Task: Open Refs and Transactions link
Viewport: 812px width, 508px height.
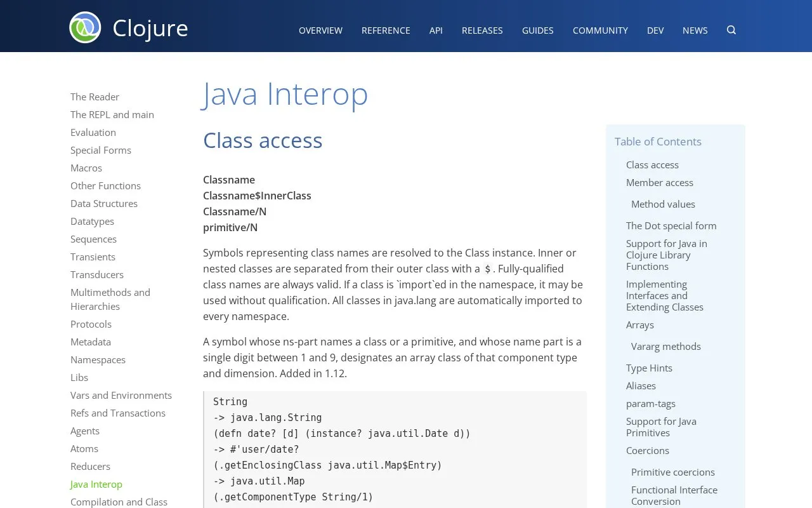Action: 118,413
